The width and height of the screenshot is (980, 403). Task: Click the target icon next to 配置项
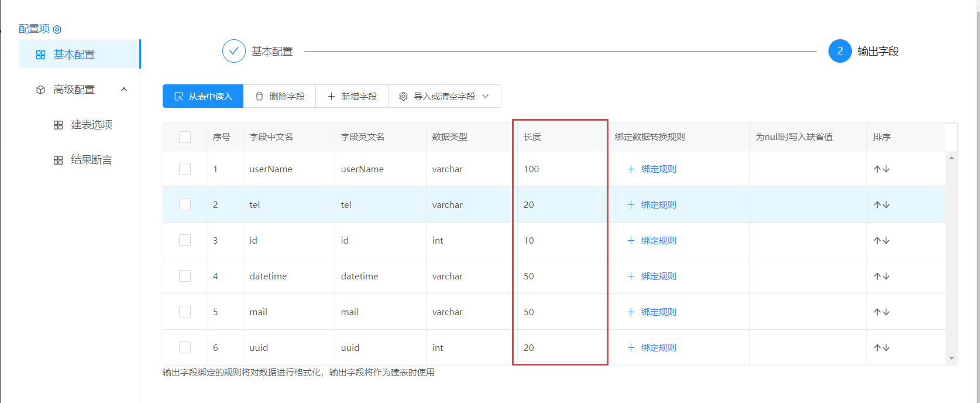[57, 29]
